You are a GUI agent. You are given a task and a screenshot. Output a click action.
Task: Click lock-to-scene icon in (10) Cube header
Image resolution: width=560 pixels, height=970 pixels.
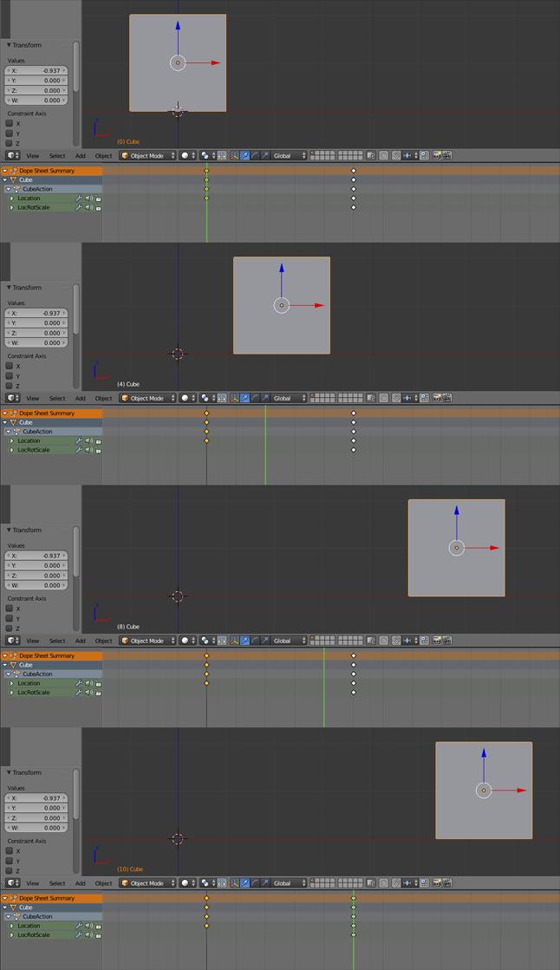click(371, 883)
